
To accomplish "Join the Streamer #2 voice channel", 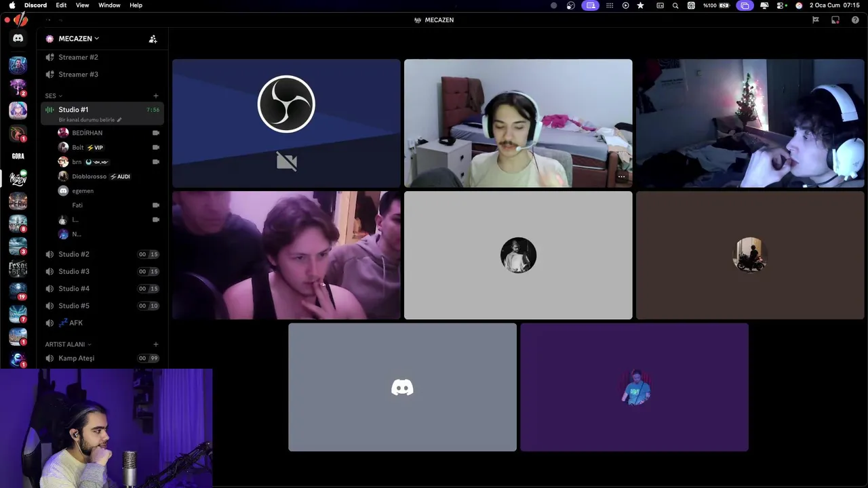I will click(x=102, y=57).
